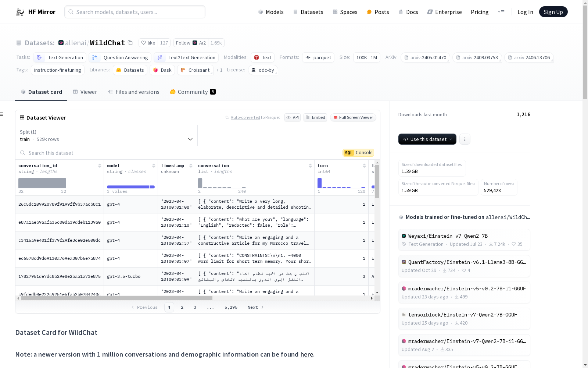The width and height of the screenshot is (588, 368).
Task: Open the SQL Console
Action: (x=358, y=153)
